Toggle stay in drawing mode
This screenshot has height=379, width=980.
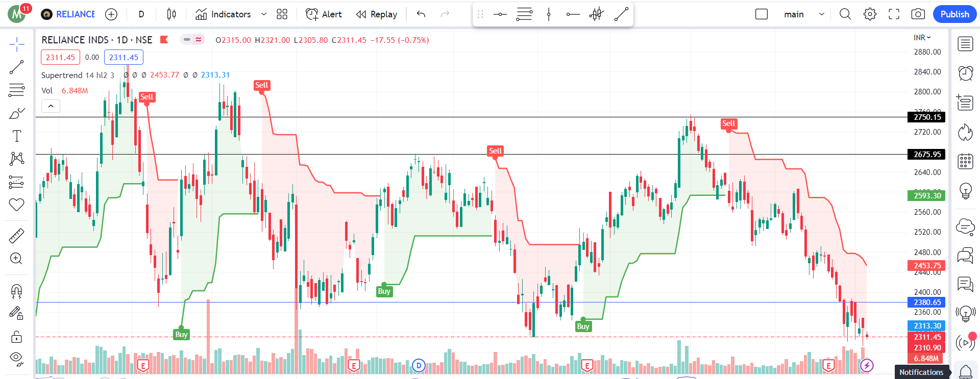pos(16,313)
